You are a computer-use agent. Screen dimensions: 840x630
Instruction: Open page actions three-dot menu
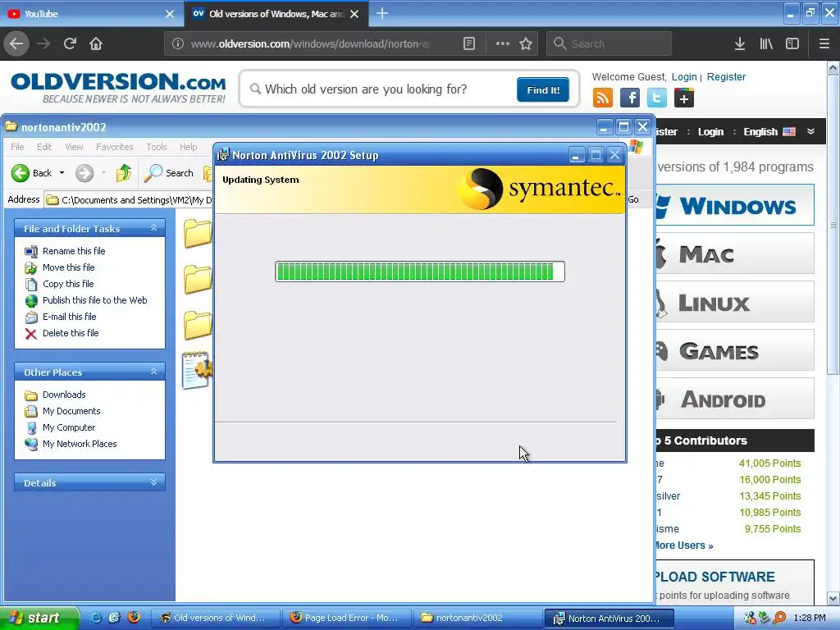point(503,43)
